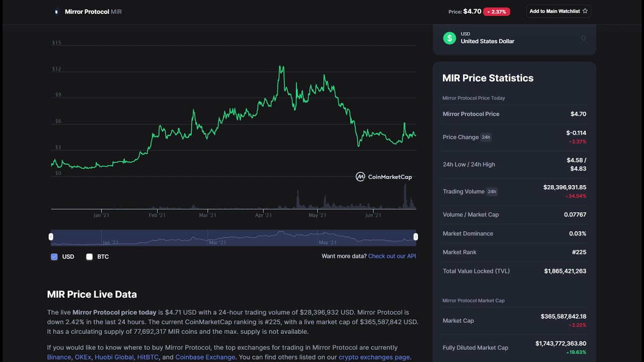Screen dimensions: 644x362
Task: Click the Trading Volume value $28,396,931.85
Action: (565, 188)
